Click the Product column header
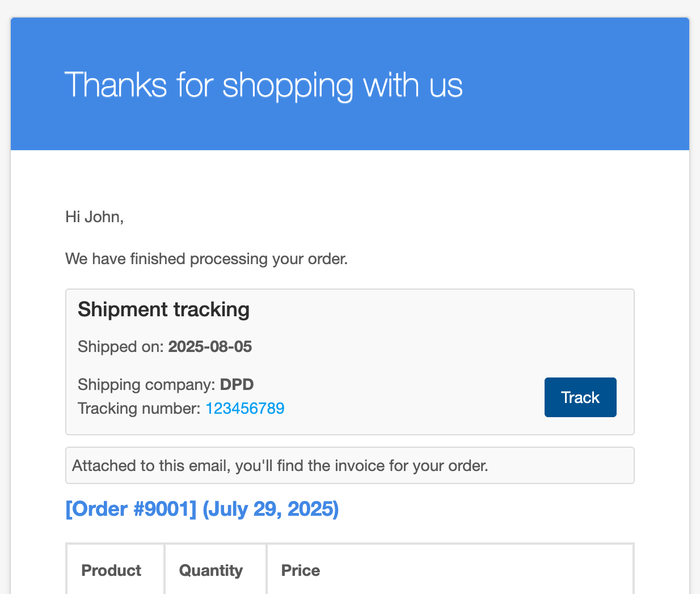 [111, 571]
